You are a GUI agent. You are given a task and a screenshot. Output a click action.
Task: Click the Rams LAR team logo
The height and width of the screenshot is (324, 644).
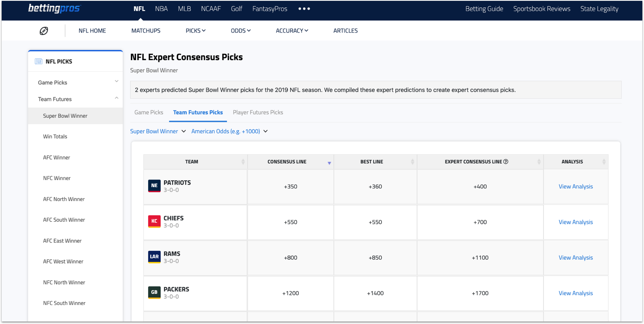click(x=154, y=257)
